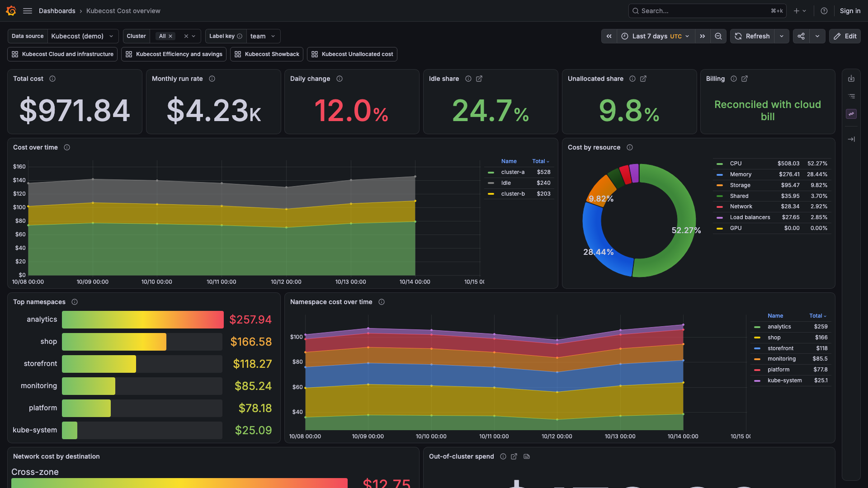Expand the Refresh interval dropdown arrow
The image size is (868, 488).
point(782,36)
